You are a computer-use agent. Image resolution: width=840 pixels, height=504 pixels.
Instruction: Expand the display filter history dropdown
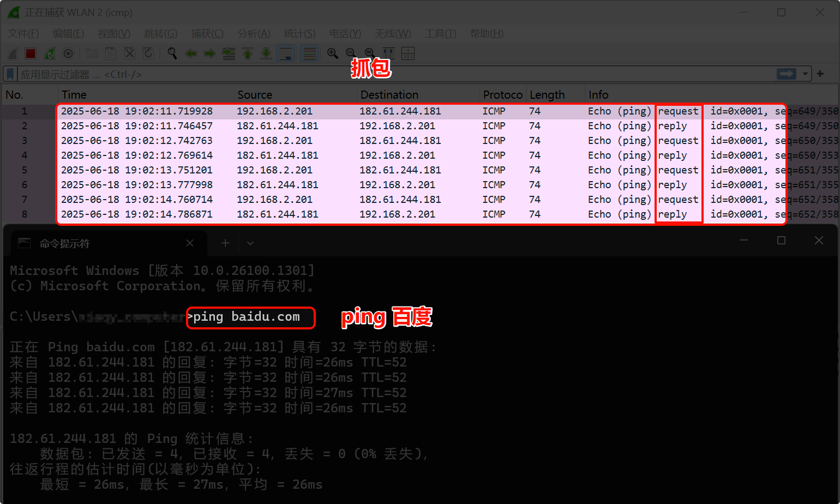pyautogui.click(x=805, y=74)
